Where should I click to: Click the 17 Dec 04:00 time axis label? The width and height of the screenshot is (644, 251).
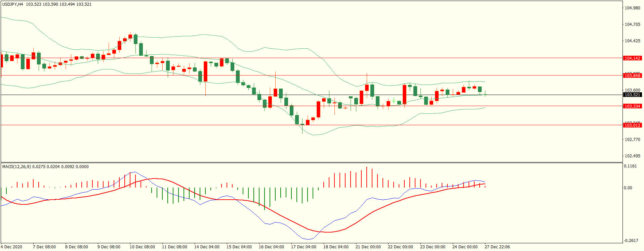click(x=304, y=247)
